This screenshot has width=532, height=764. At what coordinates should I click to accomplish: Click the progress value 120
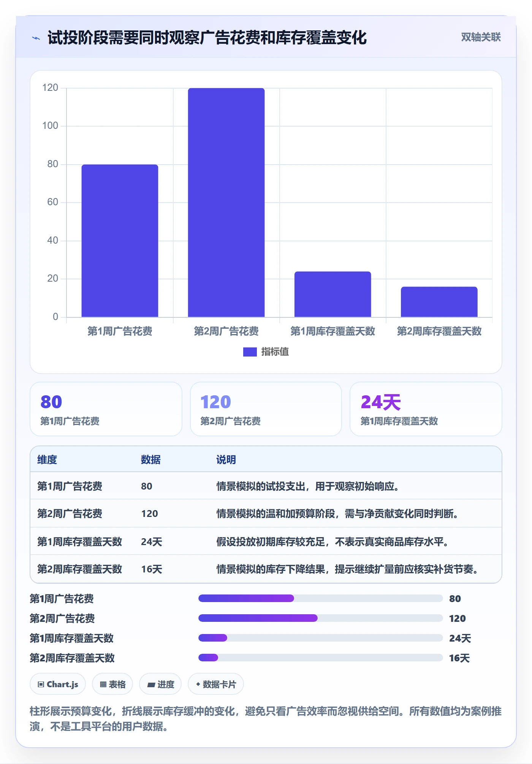point(458,618)
